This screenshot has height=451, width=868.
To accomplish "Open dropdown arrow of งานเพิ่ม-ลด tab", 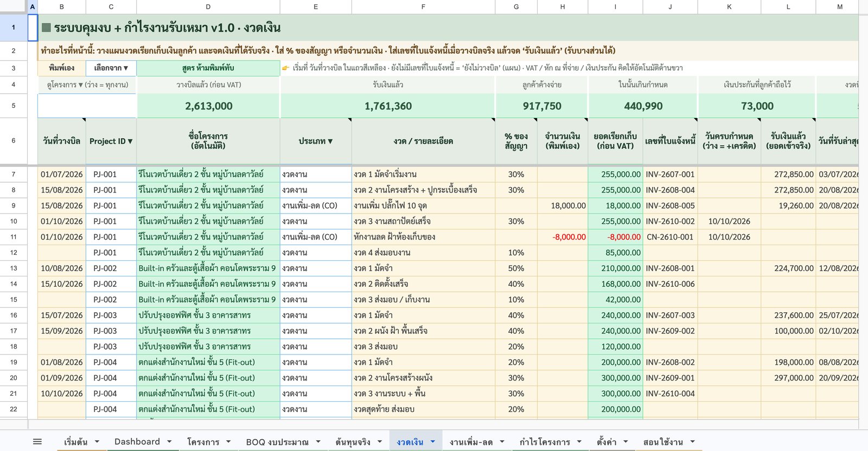I will coord(502,442).
